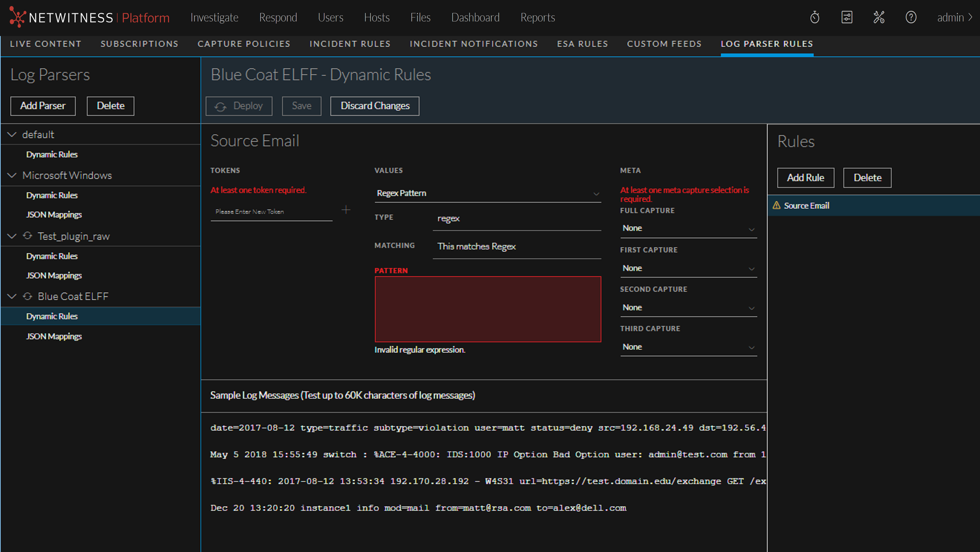Open the configure sliders icon
Viewport: 980px width, 552px height.
coord(846,17)
